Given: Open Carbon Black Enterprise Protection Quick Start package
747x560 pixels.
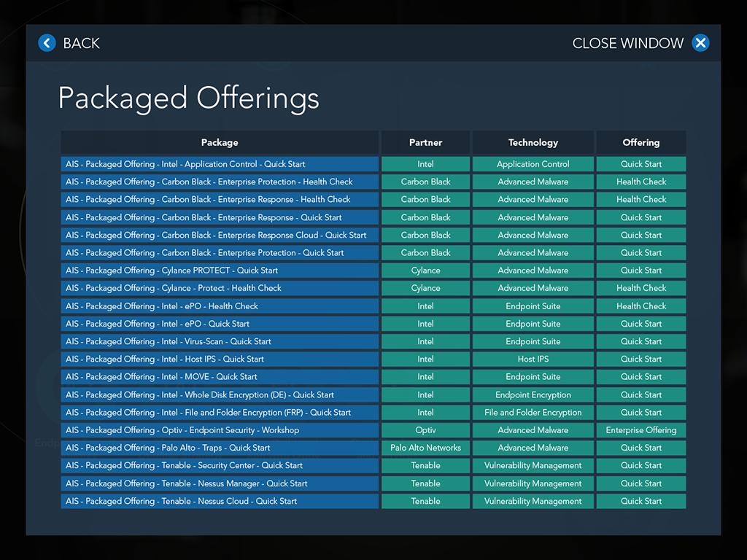Looking at the screenshot, I should tap(220, 252).
